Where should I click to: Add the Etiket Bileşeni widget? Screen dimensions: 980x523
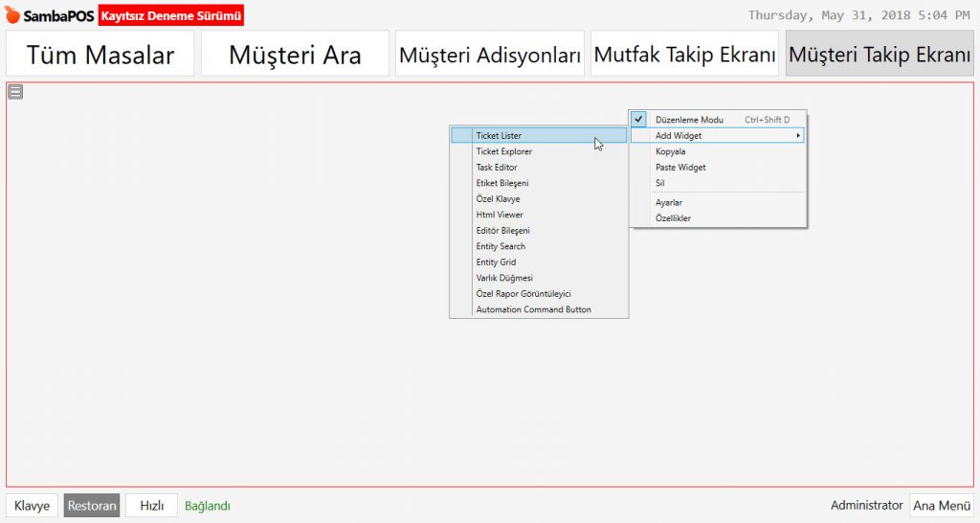[502, 183]
